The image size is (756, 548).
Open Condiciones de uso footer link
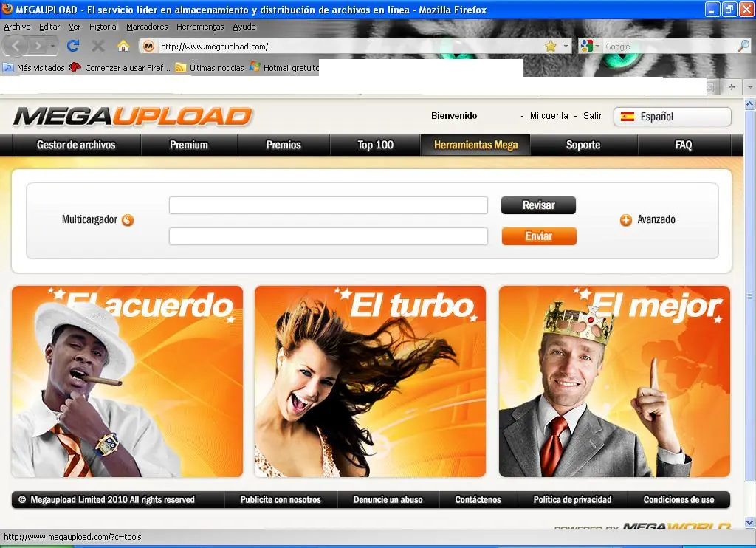pyautogui.click(x=679, y=500)
